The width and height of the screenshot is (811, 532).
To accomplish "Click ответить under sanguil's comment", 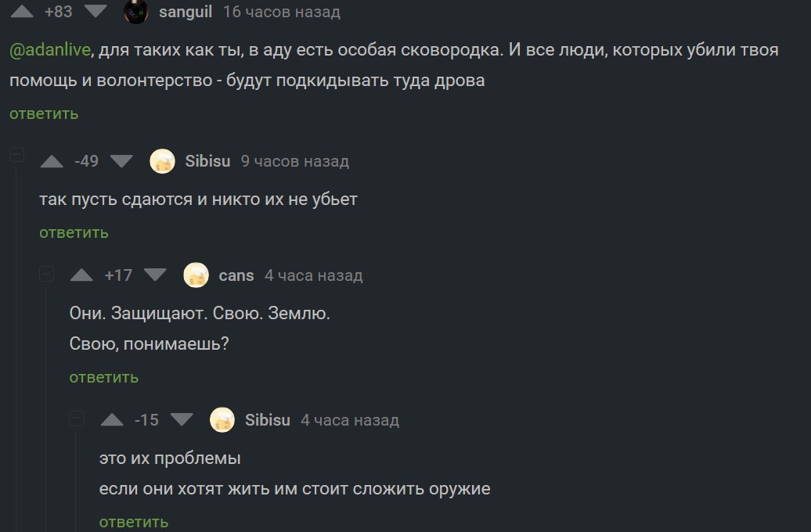I will (x=44, y=113).
